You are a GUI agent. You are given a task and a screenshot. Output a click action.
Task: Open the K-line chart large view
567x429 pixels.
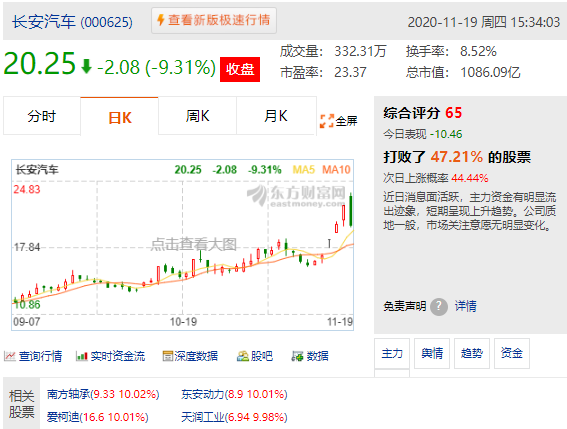click(183, 245)
